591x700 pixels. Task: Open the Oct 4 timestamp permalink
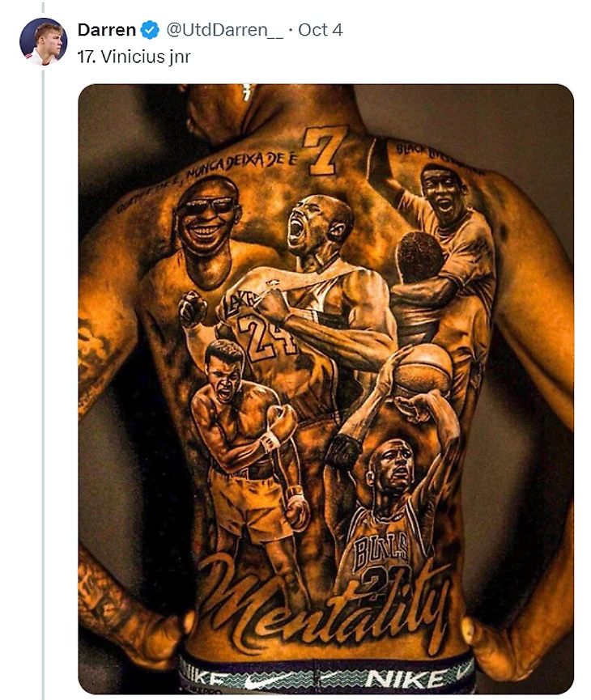point(321,30)
